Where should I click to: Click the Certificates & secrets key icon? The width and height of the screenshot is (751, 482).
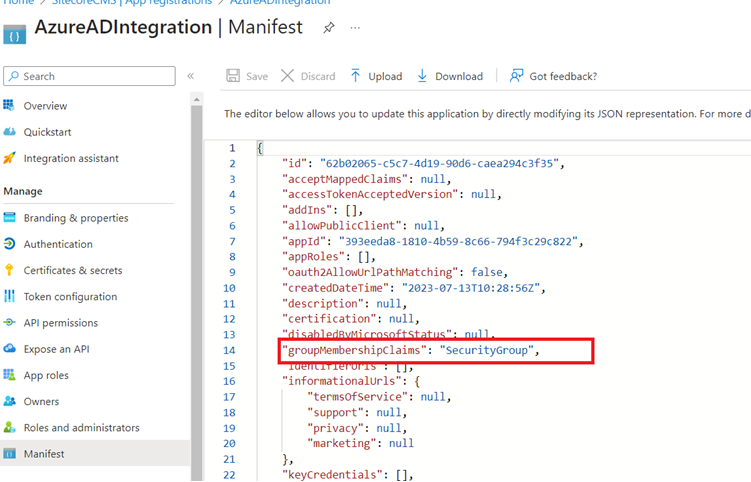tap(9, 270)
